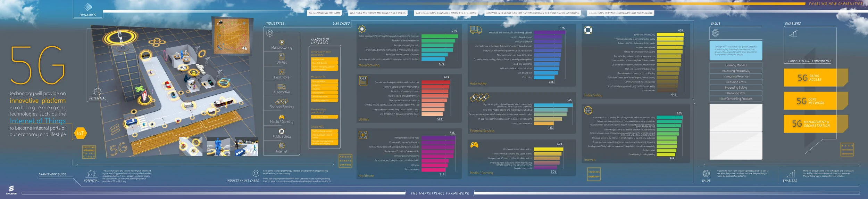868x199 pixels.
Task: Click the Seamless Connectivity badge
Action: point(594,174)
